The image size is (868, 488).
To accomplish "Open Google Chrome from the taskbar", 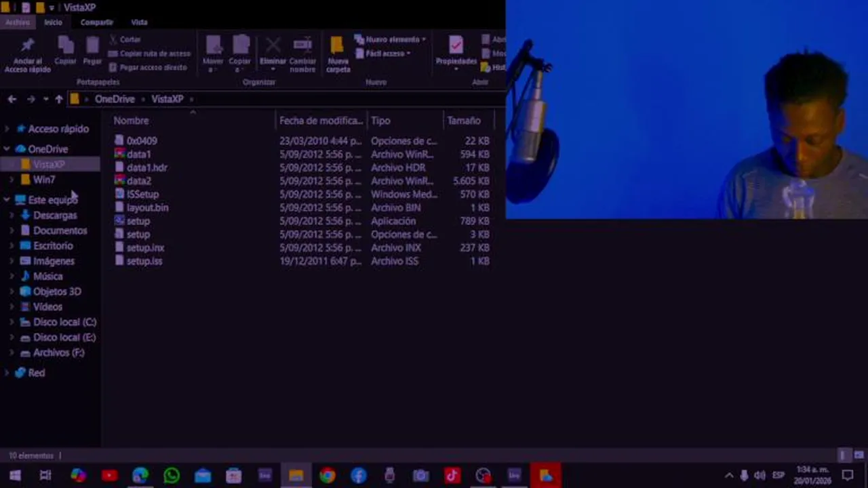I will pos(328,476).
